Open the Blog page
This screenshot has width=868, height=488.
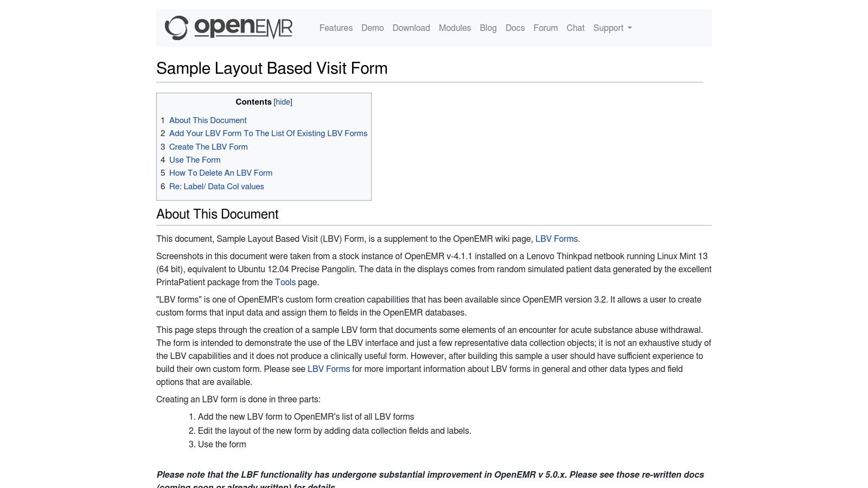point(488,28)
